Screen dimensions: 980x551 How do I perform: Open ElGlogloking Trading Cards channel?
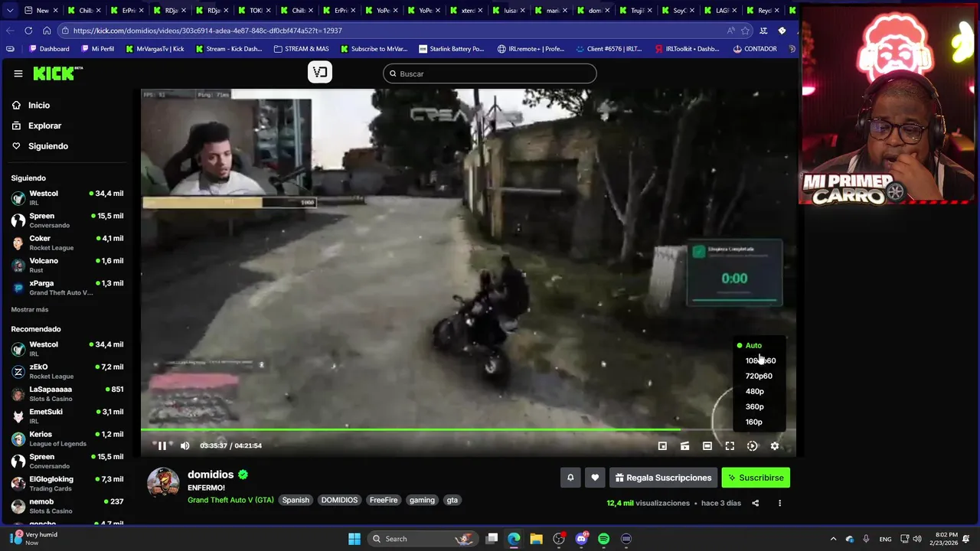[67, 484]
